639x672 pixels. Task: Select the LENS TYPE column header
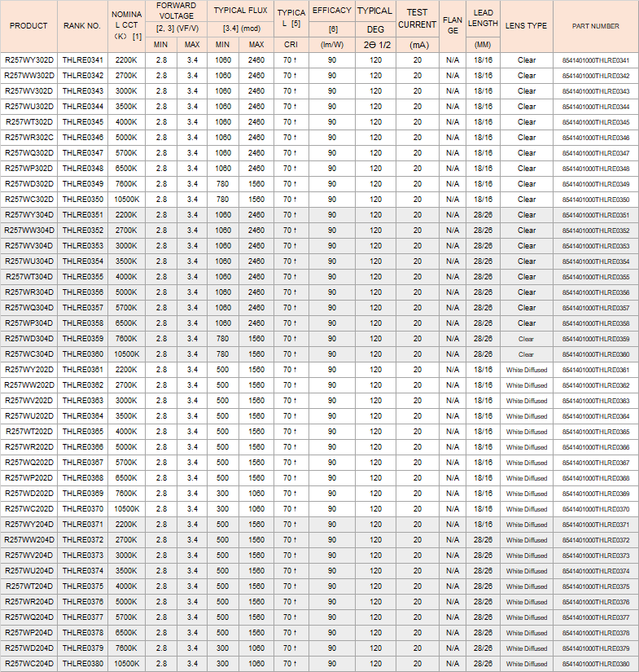526,26
